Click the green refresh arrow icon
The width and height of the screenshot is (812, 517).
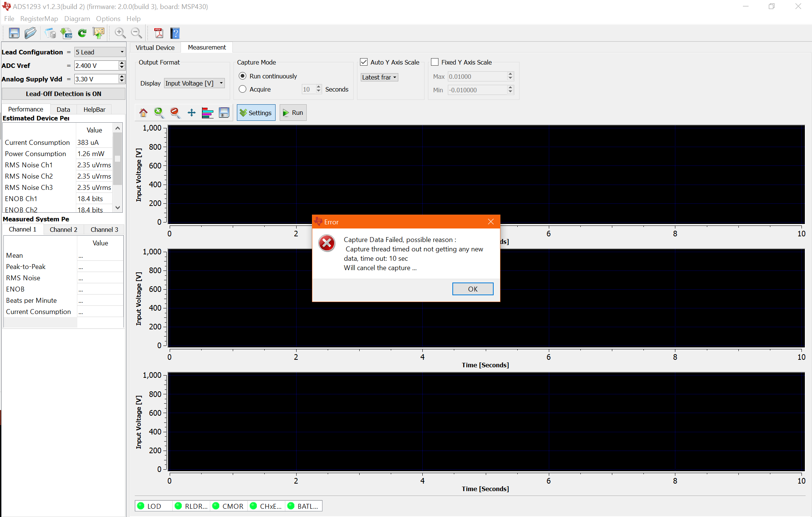point(82,33)
